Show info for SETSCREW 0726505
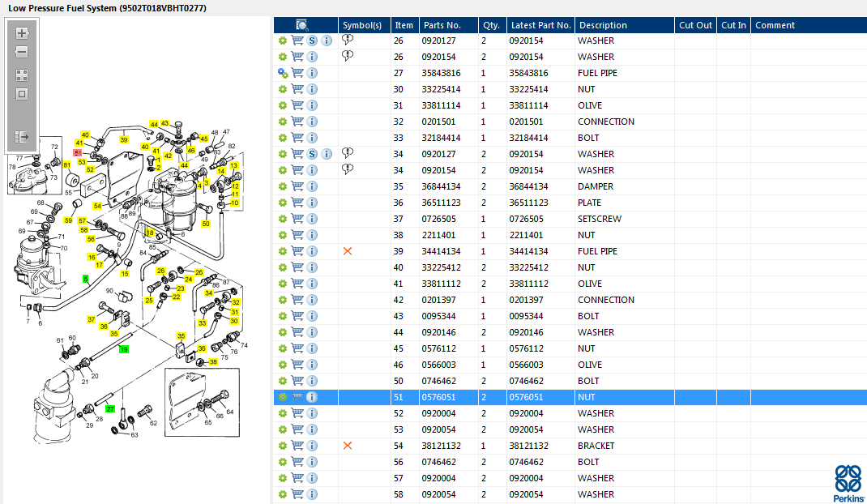The height and width of the screenshot is (504, 867). coord(312,219)
